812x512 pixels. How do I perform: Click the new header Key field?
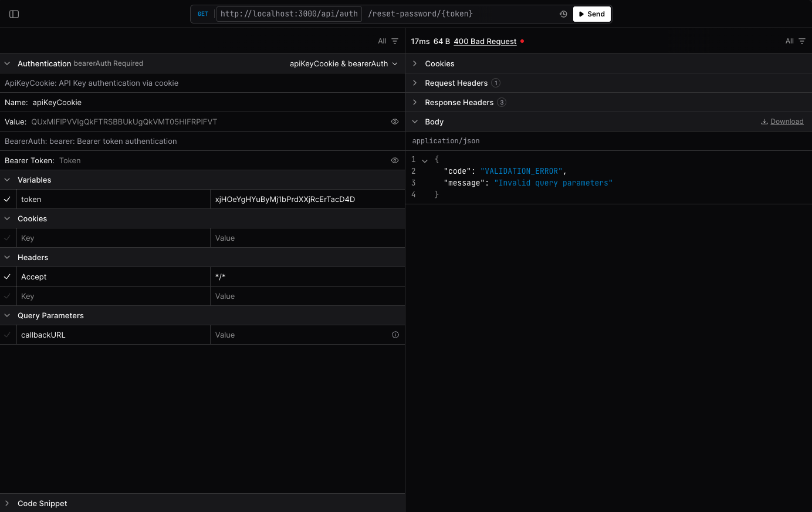tap(113, 296)
